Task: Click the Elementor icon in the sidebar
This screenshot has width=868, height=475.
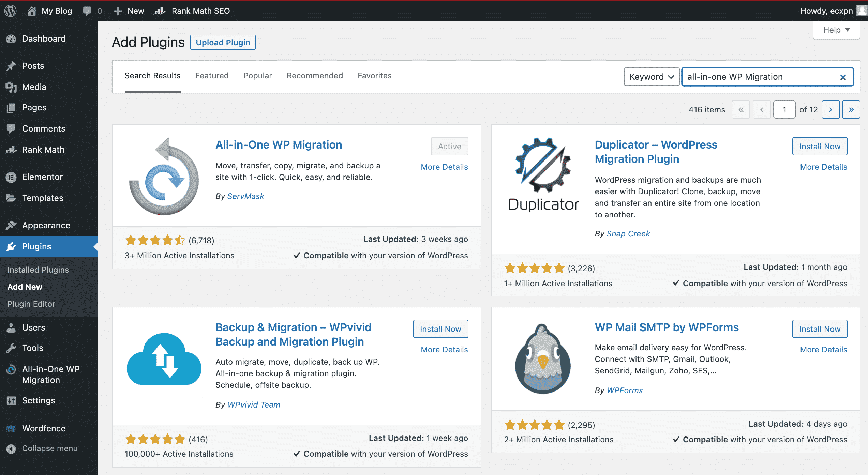Action: (x=11, y=177)
